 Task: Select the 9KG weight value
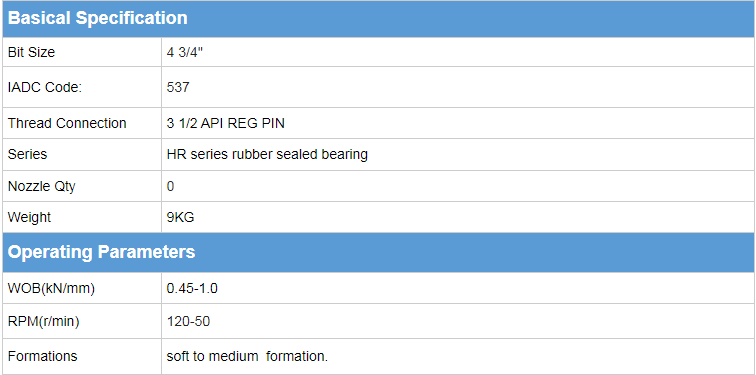(x=180, y=217)
